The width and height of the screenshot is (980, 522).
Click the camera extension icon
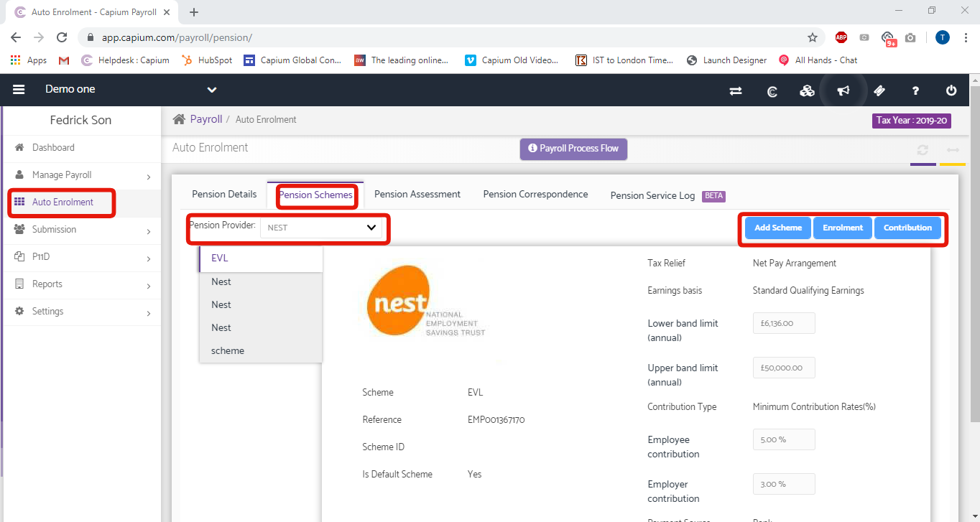point(910,37)
